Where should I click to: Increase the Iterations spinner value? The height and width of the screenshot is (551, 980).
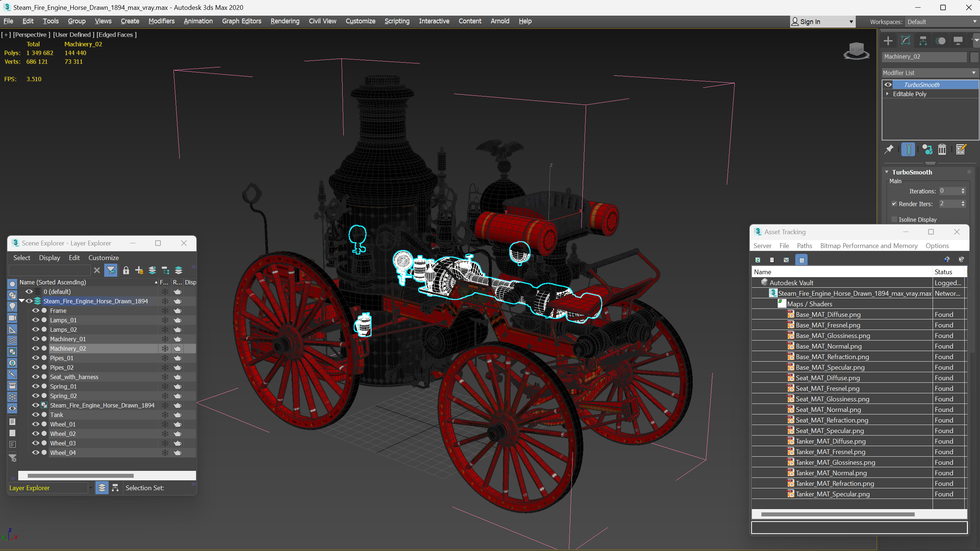point(963,189)
